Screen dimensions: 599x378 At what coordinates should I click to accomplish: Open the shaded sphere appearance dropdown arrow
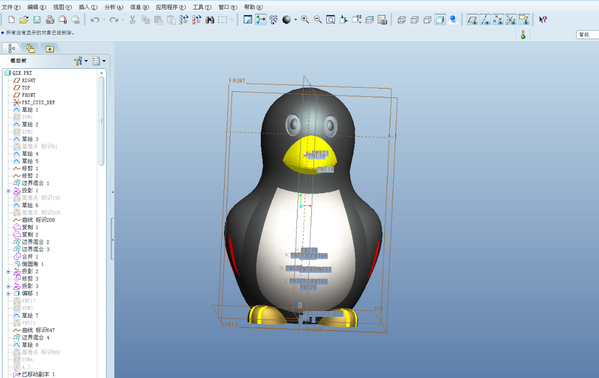(x=295, y=20)
